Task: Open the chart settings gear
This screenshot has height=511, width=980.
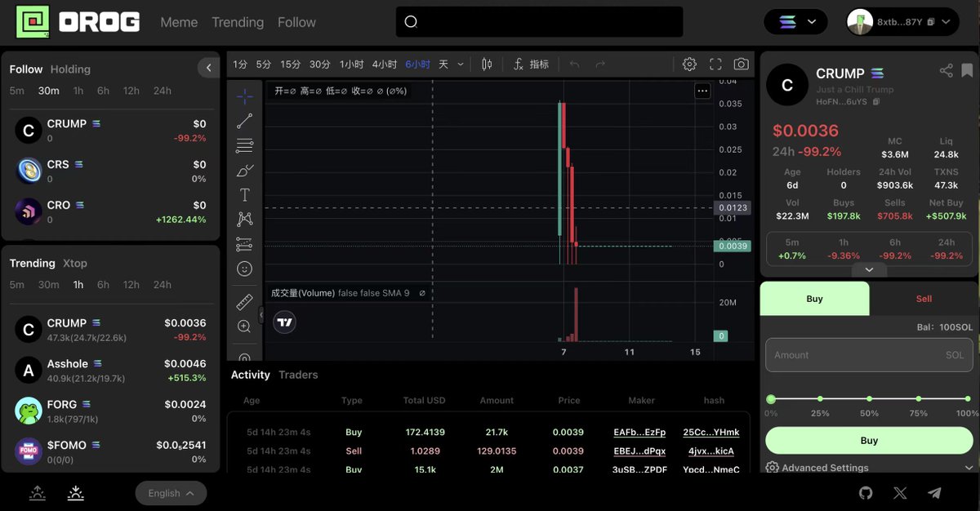Action: 689,64
